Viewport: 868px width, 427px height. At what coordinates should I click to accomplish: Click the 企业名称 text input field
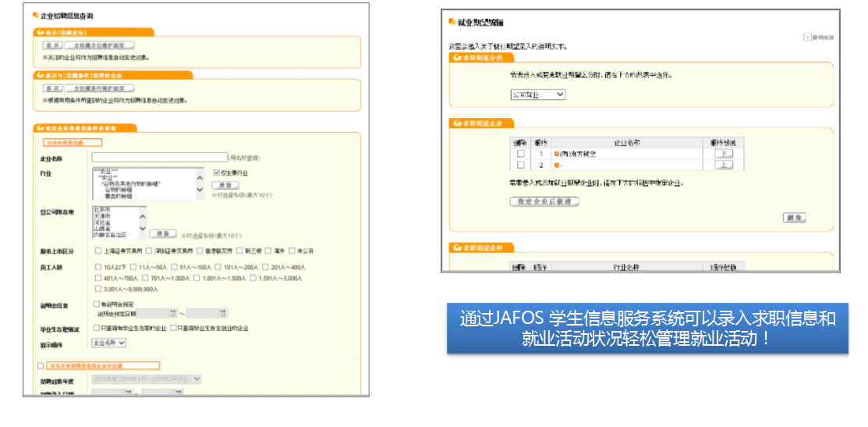[x=158, y=158]
